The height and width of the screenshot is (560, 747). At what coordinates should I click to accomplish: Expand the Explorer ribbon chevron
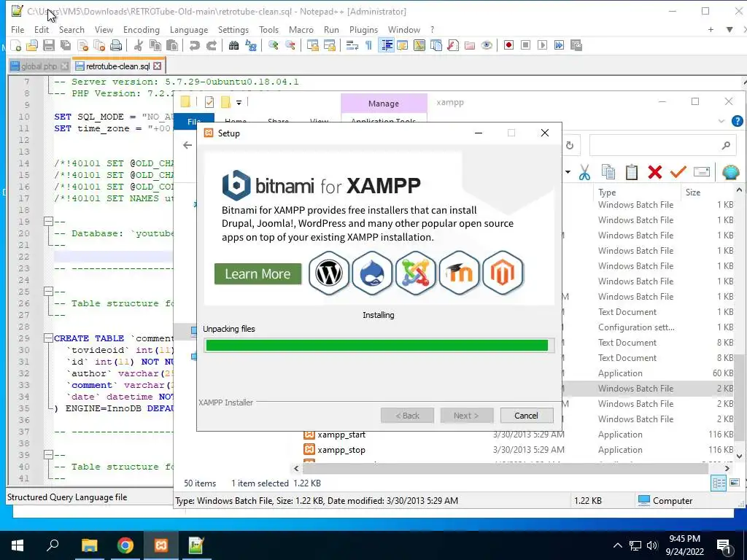[721, 122]
